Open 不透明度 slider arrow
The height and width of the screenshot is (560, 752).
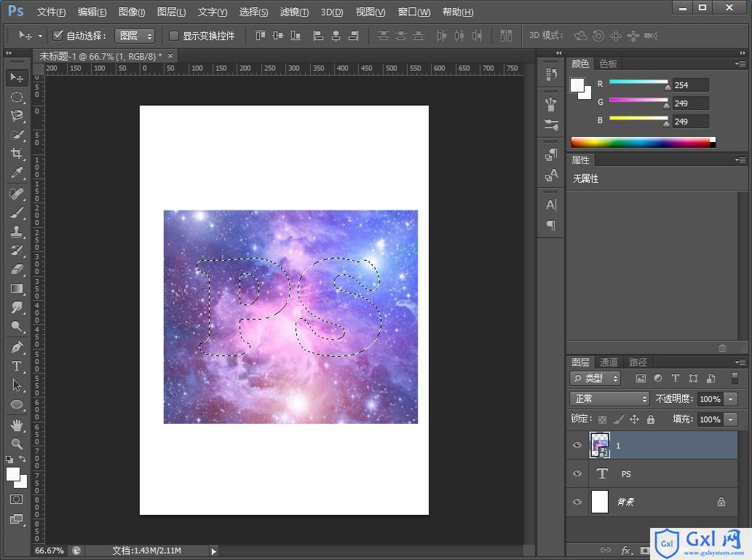(730, 399)
